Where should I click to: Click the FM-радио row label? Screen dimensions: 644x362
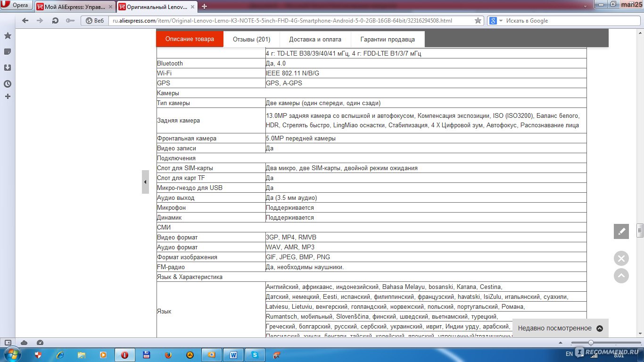pyautogui.click(x=171, y=267)
